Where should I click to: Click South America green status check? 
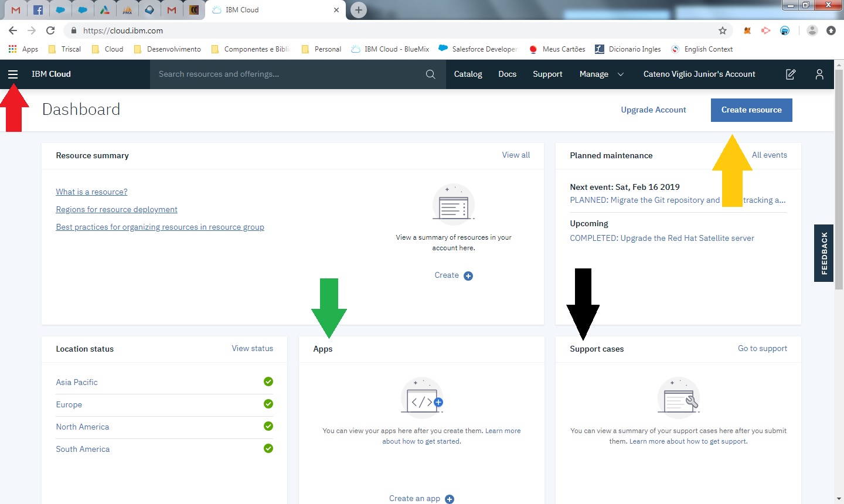pyautogui.click(x=268, y=448)
